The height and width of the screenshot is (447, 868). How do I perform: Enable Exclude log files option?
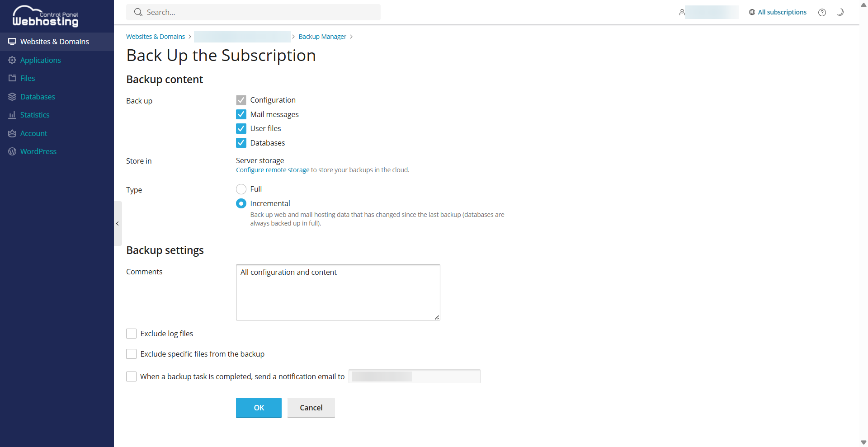131,334
